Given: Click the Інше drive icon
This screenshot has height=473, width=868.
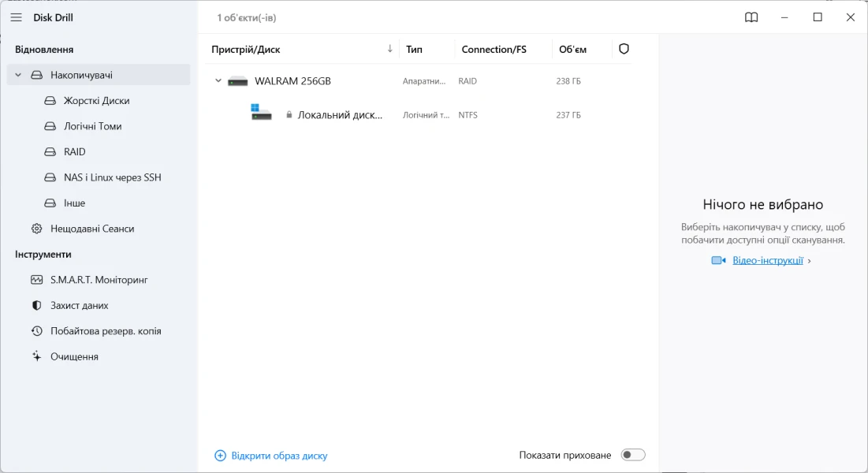Looking at the screenshot, I should (50, 203).
